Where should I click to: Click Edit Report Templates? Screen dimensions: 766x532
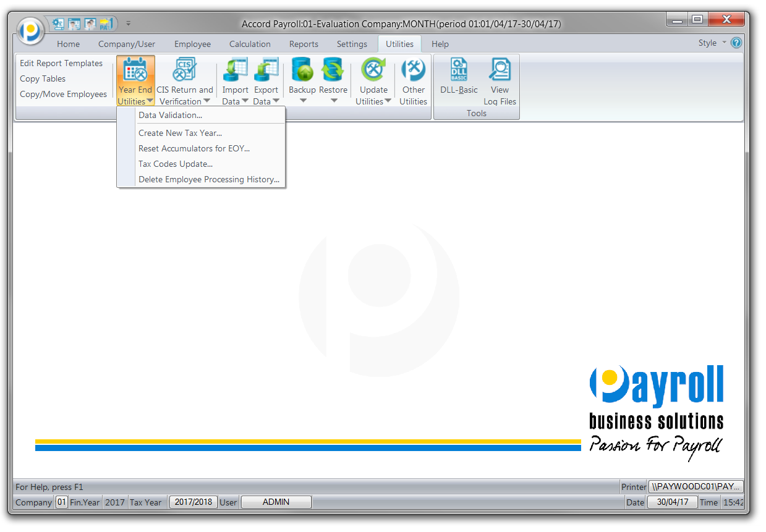coord(62,63)
